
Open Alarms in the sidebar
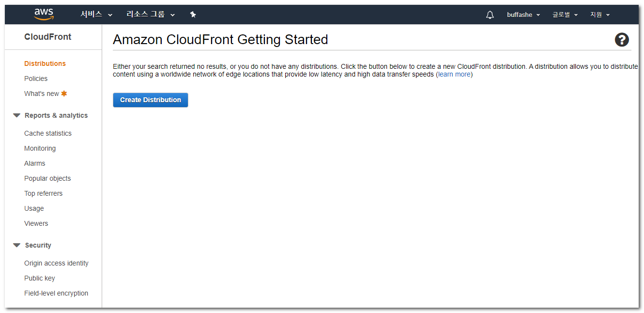tap(35, 163)
